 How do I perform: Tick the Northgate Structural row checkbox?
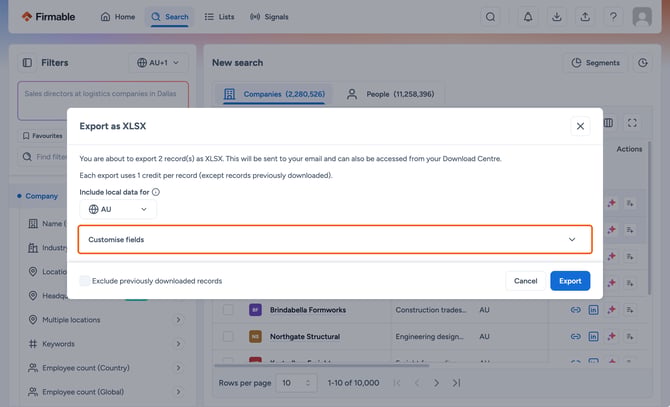[228, 337]
